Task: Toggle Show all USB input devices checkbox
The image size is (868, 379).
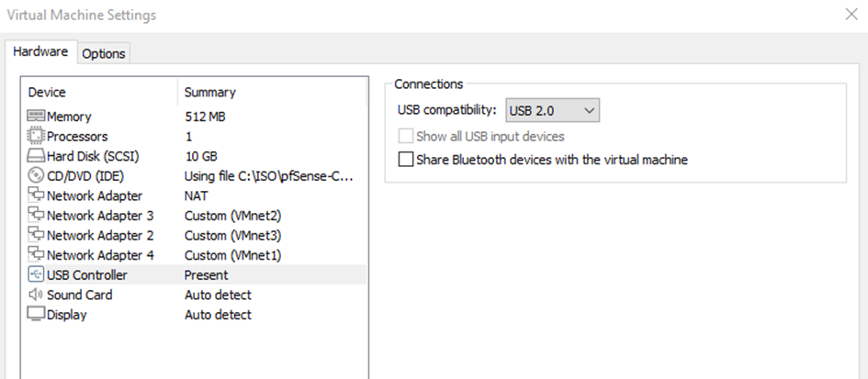Action: [406, 136]
